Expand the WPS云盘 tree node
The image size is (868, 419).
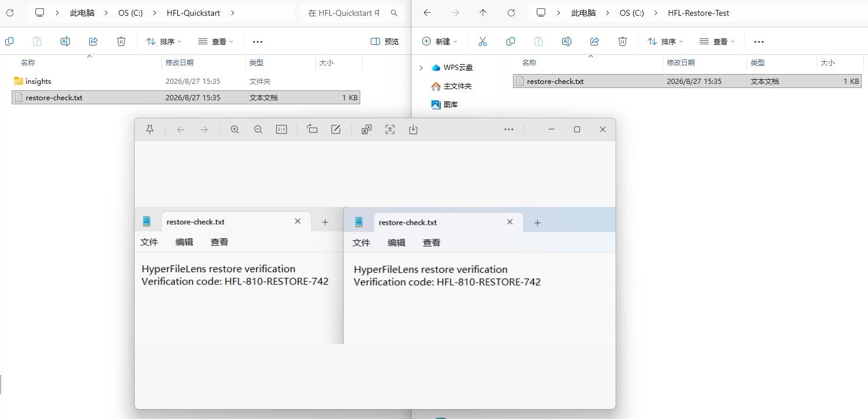coord(421,68)
